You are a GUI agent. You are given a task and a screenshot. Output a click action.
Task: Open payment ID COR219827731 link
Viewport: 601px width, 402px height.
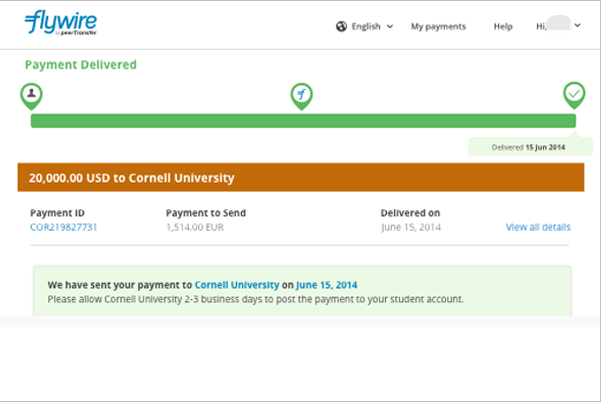[64, 227]
